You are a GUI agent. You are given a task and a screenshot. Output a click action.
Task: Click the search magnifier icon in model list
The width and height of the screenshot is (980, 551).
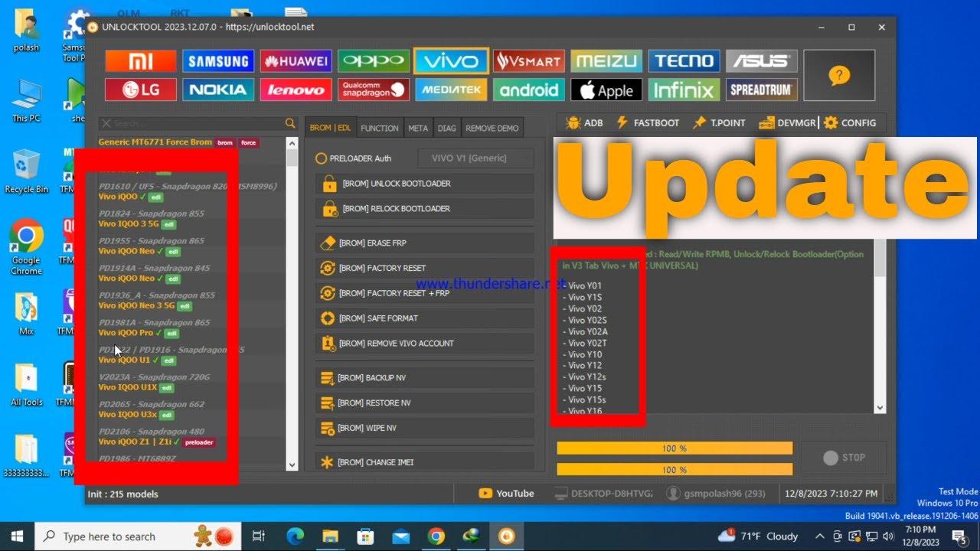tap(290, 123)
